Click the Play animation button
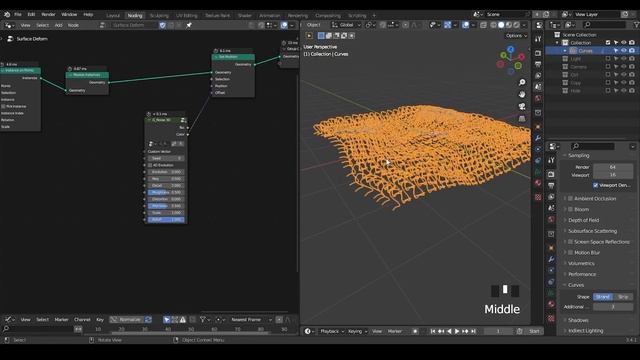 click(457, 331)
